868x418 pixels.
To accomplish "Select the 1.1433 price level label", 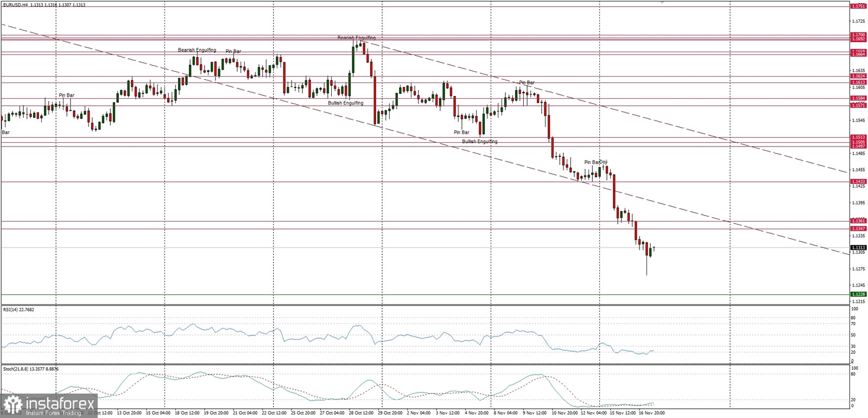I will [858, 182].
